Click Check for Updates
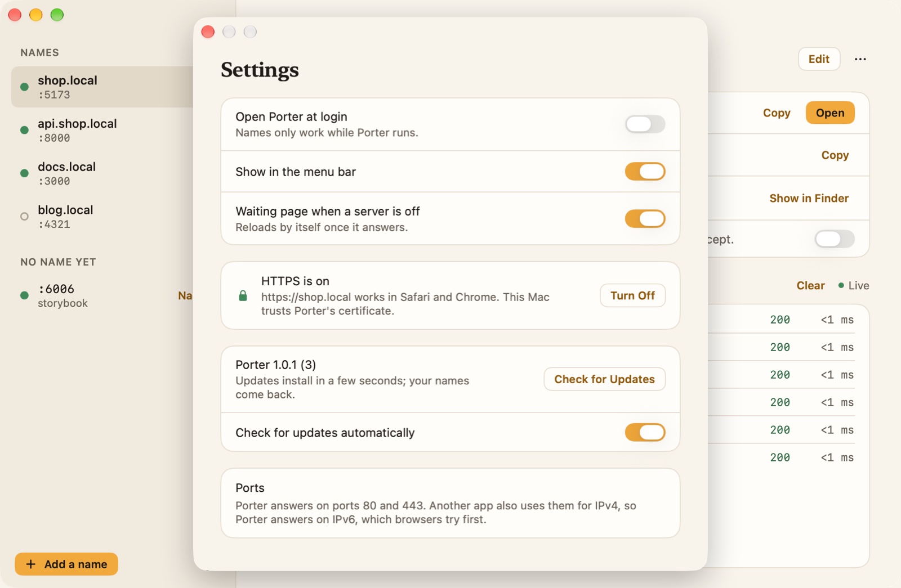 [604, 379]
